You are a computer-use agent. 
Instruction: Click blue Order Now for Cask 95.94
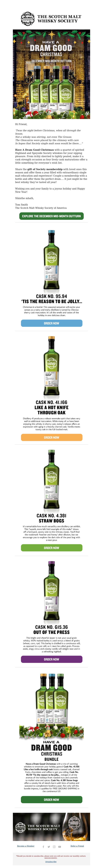tap(51, 323)
